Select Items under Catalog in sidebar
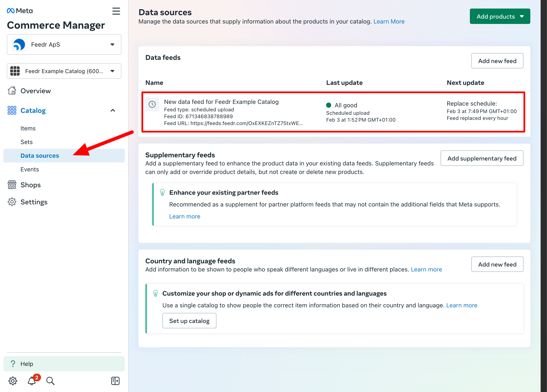The image size is (547, 392). pos(28,128)
